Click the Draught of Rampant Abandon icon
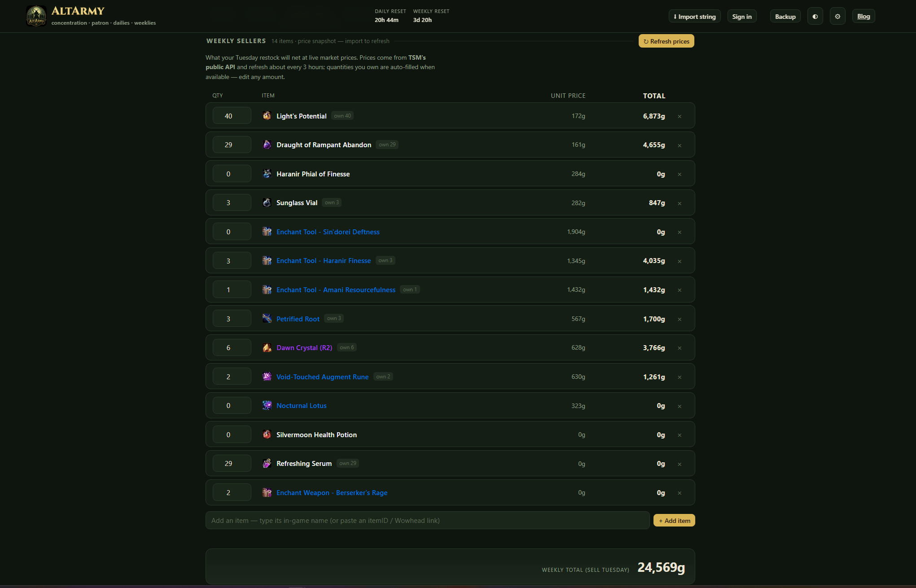Image resolution: width=916 pixels, height=588 pixels. pyautogui.click(x=267, y=145)
